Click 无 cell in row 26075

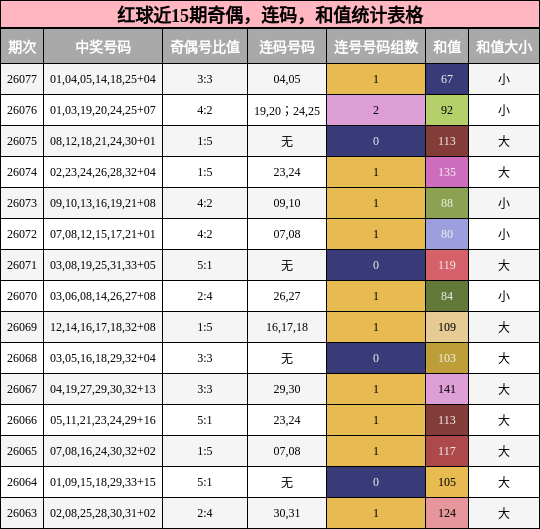click(x=287, y=141)
